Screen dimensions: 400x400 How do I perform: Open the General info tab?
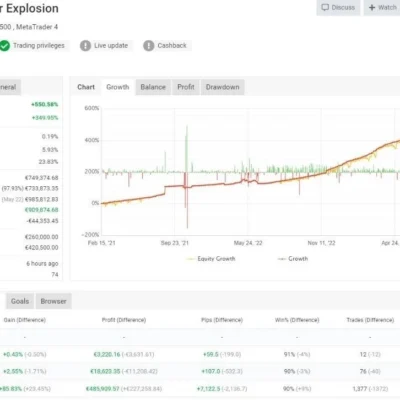pos(10,87)
